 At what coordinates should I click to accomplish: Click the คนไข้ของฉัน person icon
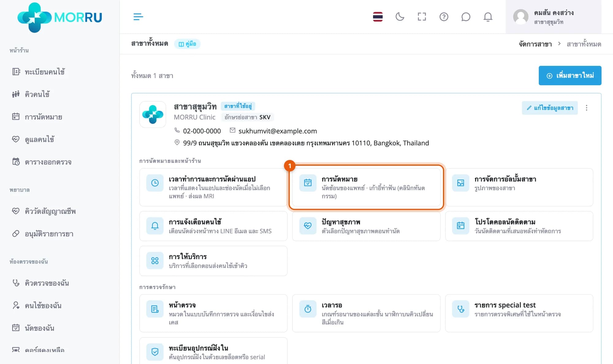coord(16,305)
